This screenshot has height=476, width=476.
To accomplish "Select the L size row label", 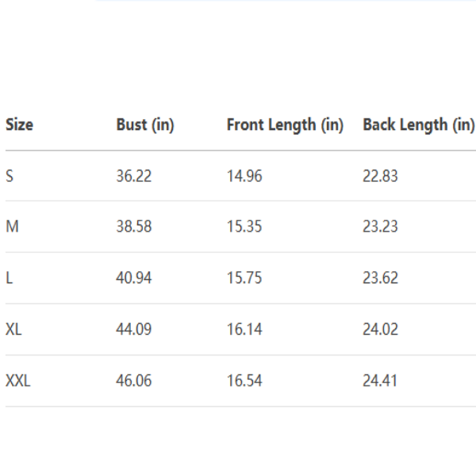I will click(x=9, y=278).
